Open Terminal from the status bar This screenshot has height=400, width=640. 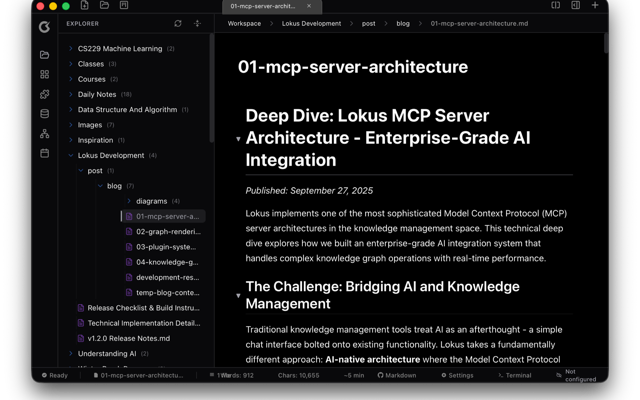514,375
